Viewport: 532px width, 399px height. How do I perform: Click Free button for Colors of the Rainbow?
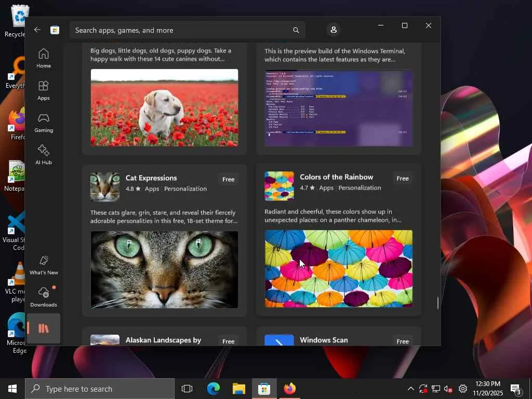point(403,178)
